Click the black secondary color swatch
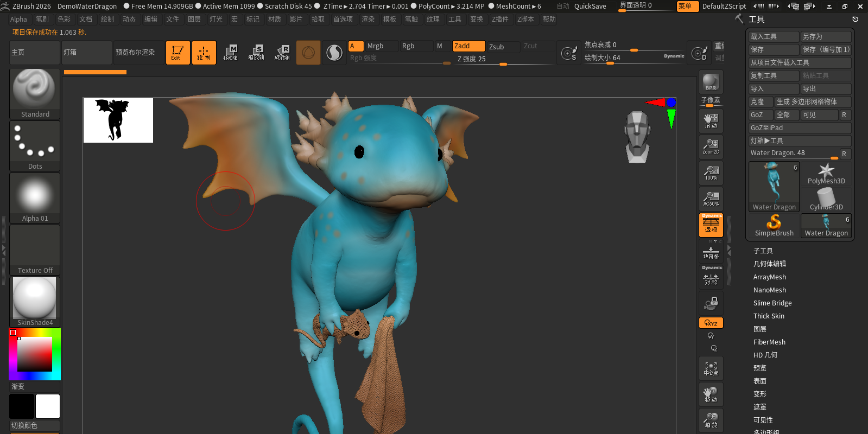The height and width of the screenshot is (434, 868). [22, 406]
